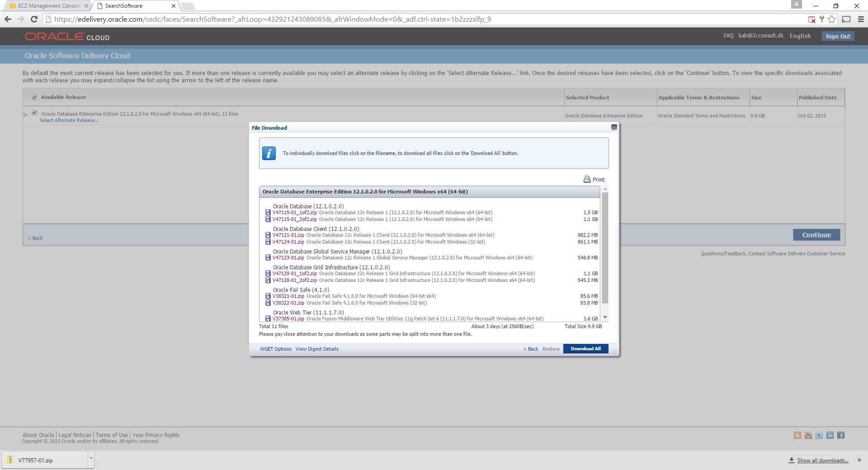Open the English language selector

[800, 36]
